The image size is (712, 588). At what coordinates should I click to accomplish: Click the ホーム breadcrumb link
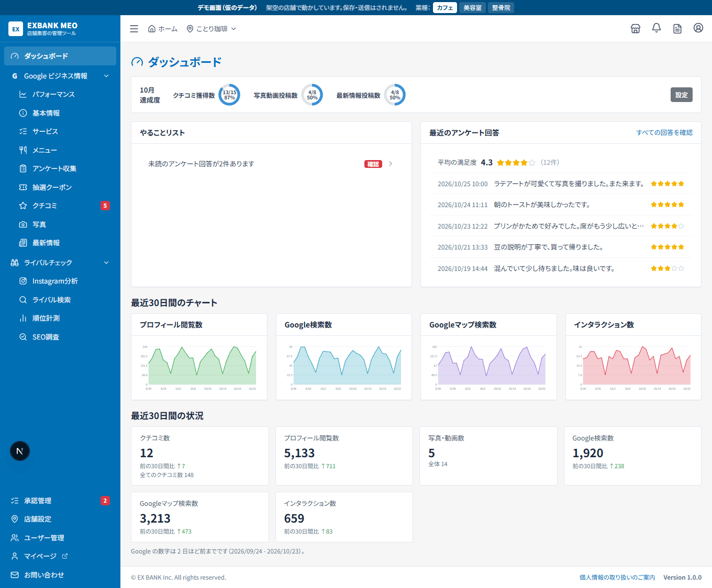pos(163,29)
